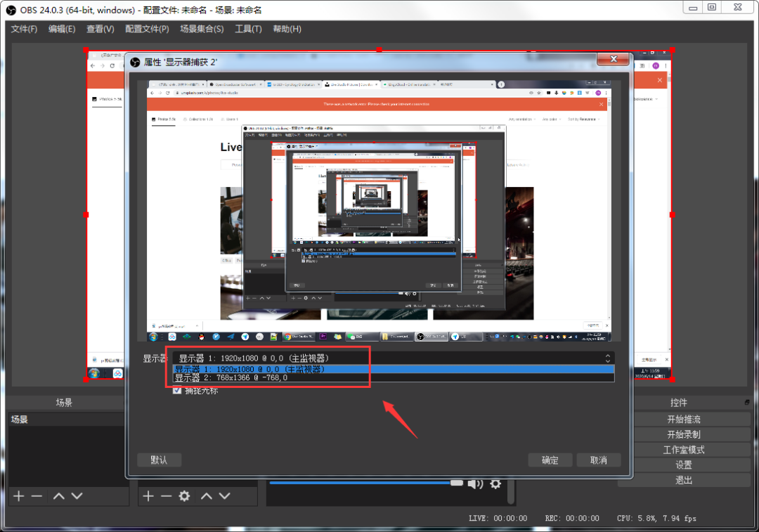This screenshot has height=532, width=759.
Task: Enable 工作室模式 studio mode
Action: coord(684,450)
